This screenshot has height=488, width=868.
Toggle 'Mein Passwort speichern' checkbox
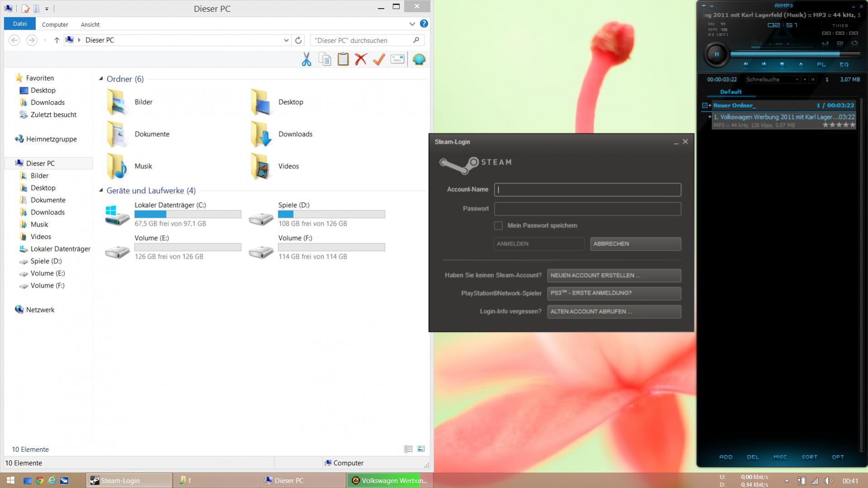[x=498, y=226]
